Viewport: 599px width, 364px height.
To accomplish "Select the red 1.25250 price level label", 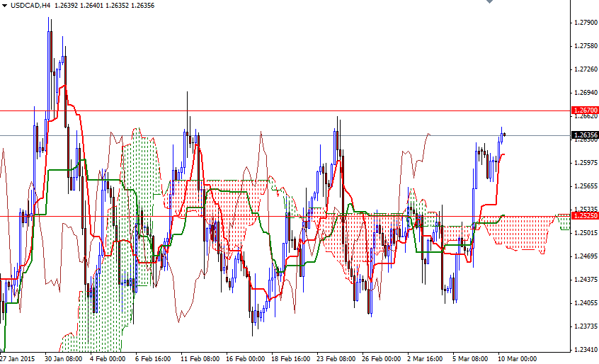I will click(584, 216).
